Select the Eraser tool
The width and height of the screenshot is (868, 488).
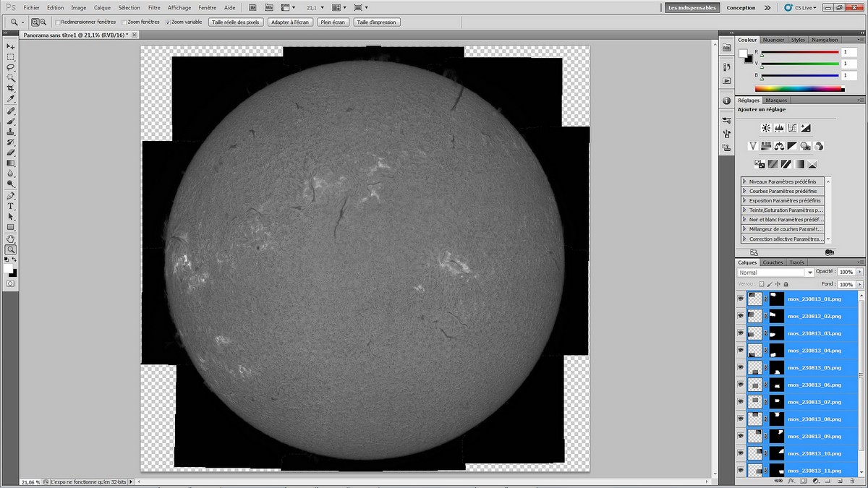11,153
